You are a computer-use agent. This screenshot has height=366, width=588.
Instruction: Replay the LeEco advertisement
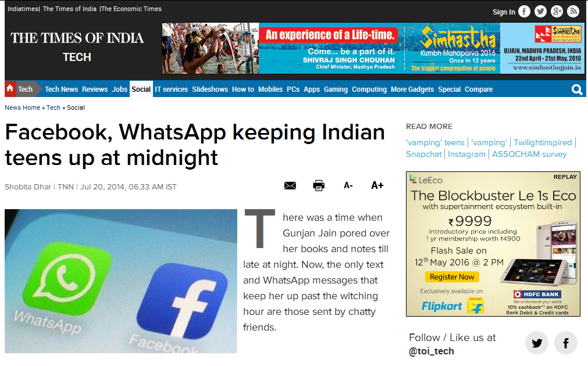[x=565, y=177]
